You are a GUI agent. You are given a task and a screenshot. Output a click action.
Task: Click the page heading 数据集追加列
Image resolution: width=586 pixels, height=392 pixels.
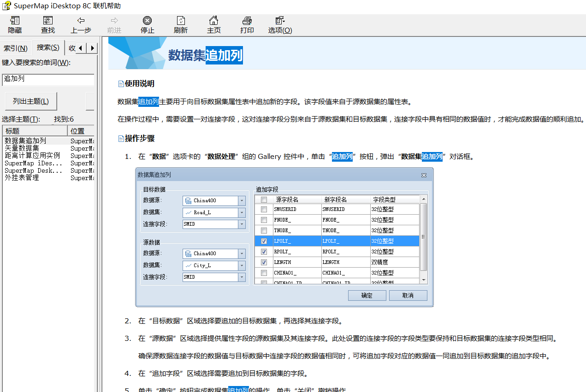(205, 55)
